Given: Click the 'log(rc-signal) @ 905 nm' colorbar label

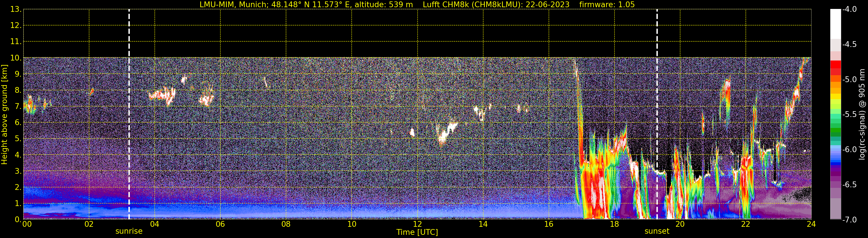Looking at the screenshot, I should 862,114.
